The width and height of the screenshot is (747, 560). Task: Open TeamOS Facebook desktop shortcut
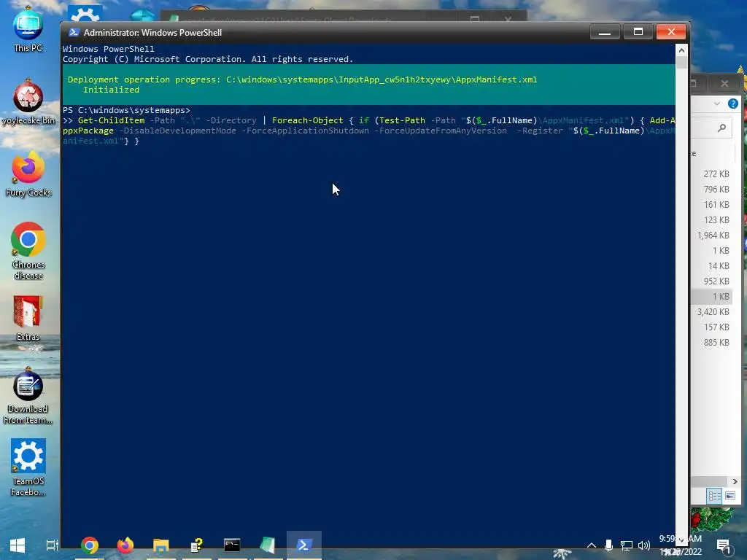pos(28,468)
